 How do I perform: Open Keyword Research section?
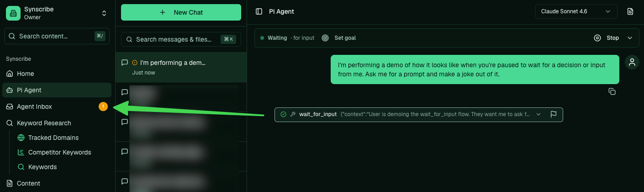pyautogui.click(x=57, y=123)
